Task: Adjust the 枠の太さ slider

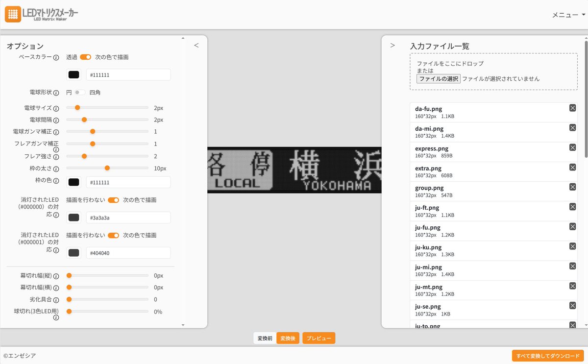Action: pyautogui.click(x=107, y=168)
